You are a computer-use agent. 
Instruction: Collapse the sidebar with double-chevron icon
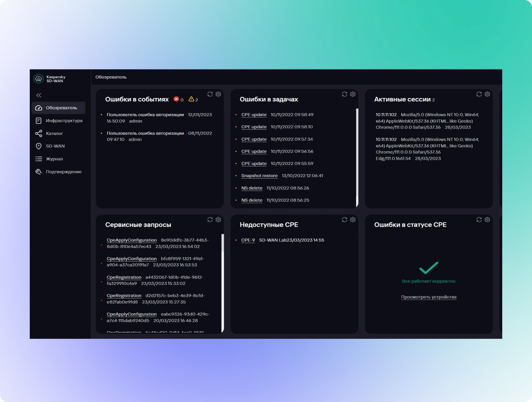point(39,95)
